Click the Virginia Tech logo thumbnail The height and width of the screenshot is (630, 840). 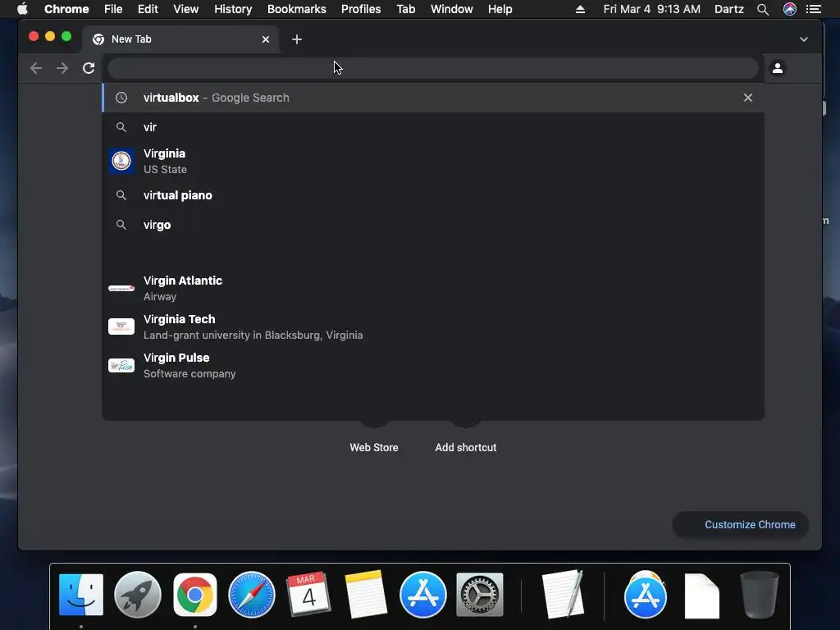click(121, 326)
